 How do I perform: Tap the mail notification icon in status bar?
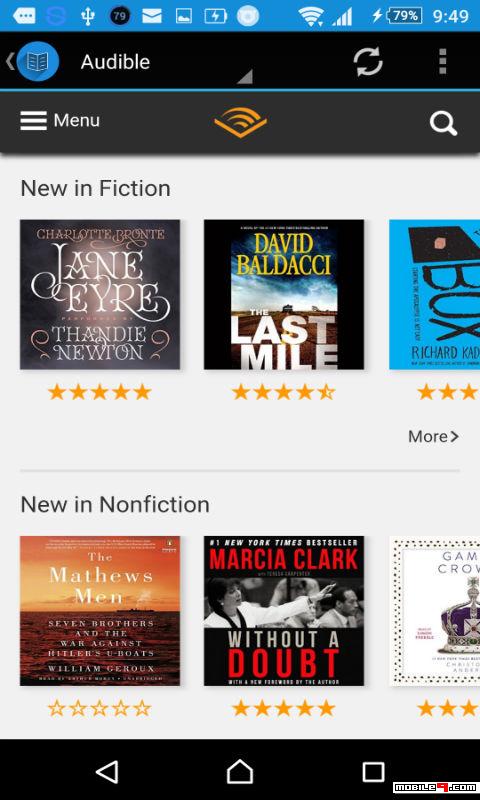152,16
